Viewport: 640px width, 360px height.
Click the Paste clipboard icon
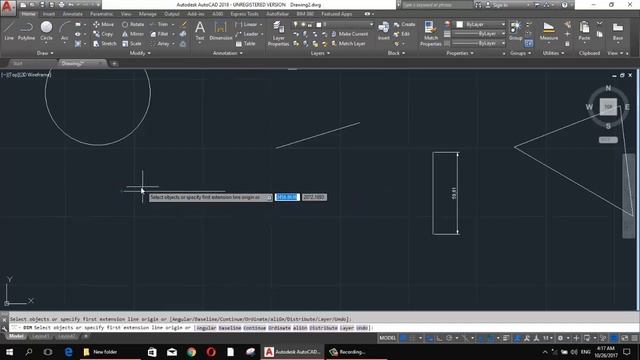click(x=584, y=31)
